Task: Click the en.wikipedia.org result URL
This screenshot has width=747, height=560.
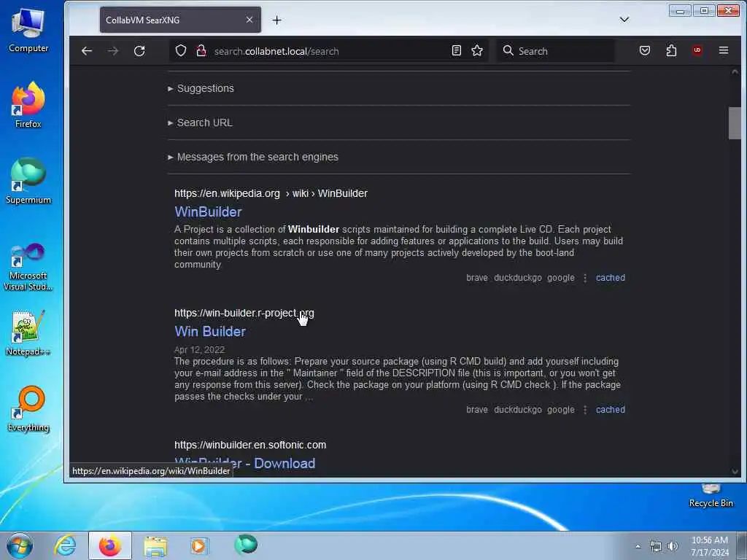Action: [x=271, y=193]
